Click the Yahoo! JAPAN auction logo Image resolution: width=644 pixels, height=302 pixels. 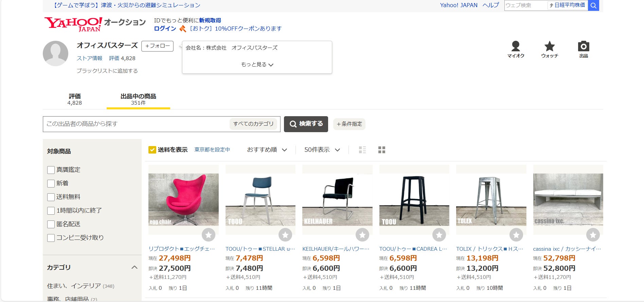point(95,24)
